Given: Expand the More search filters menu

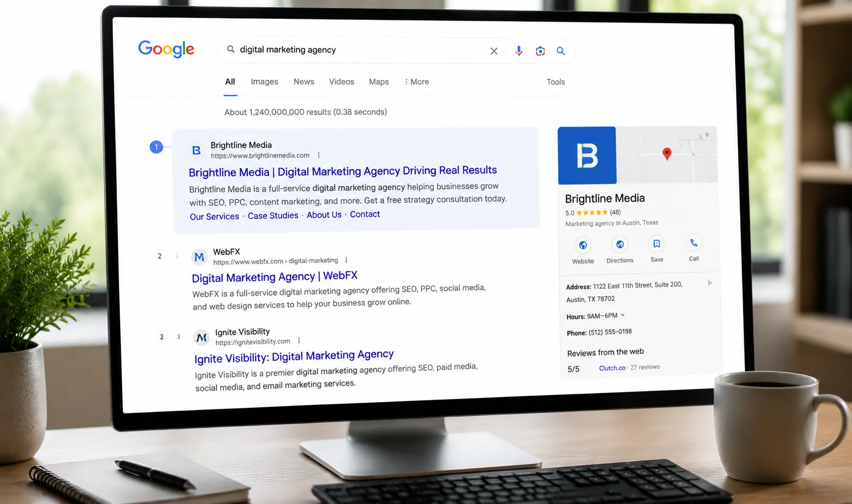Looking at the screenshot, I should [x=417, y=81].
